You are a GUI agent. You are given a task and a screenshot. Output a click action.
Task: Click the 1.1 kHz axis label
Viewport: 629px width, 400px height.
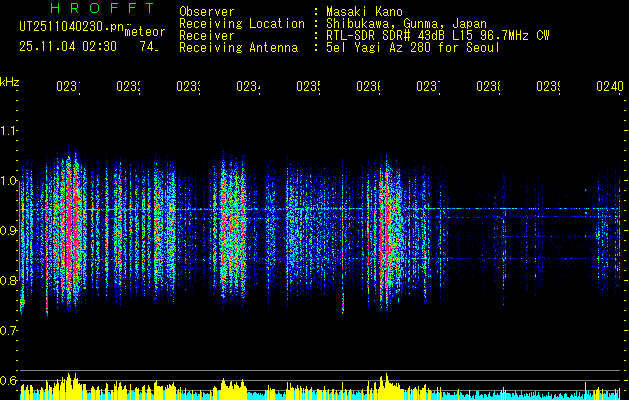(x=8, y=131)
